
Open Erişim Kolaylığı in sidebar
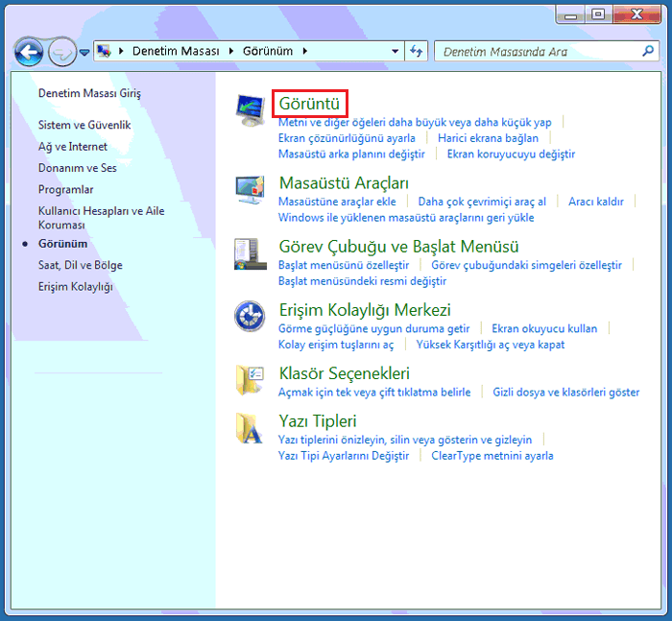(x=76, y=287)
